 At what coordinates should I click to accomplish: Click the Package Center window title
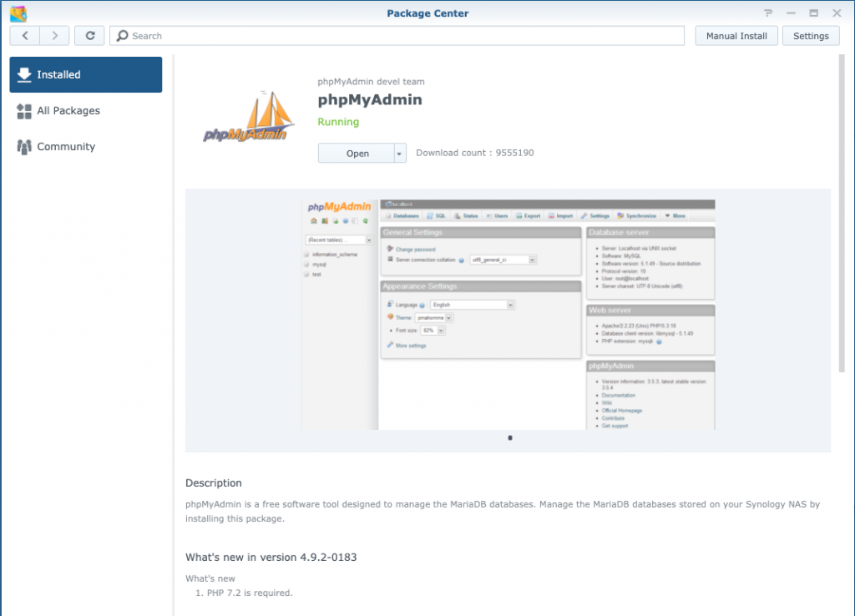point(427,13)
